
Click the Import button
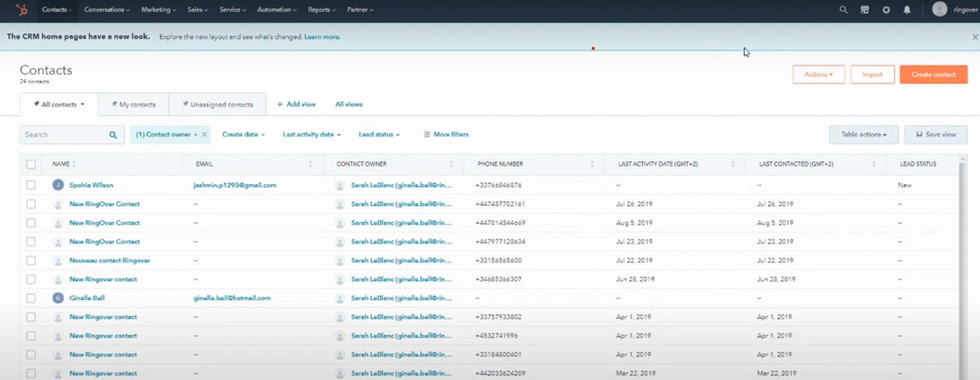tap(872, 74)
